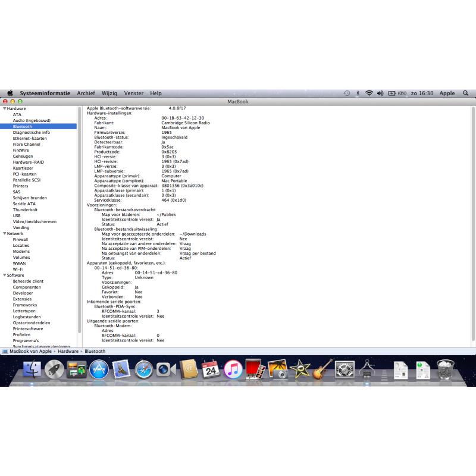The image size is (476, 476).
Task: Open Mission Control in the Dock
Action: [x=77, y=369]
